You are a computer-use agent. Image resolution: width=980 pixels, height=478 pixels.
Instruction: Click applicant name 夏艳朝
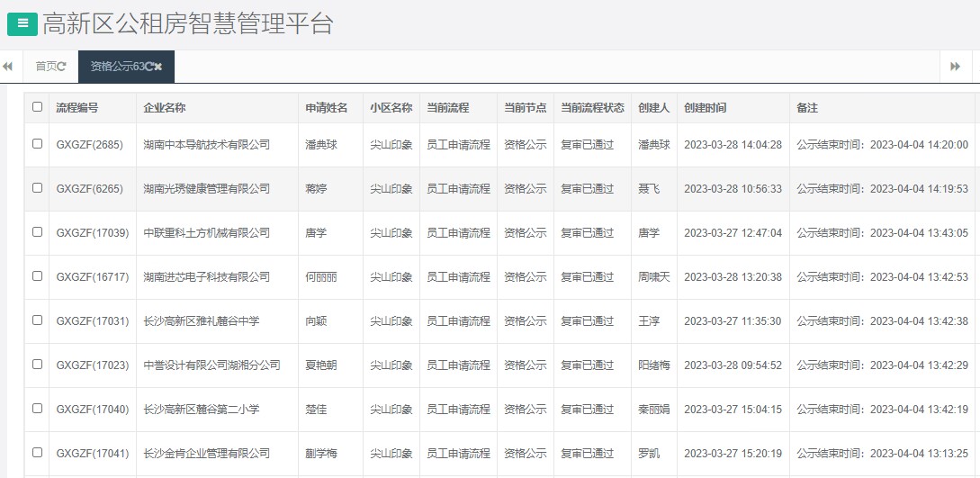tap(321, 365)
